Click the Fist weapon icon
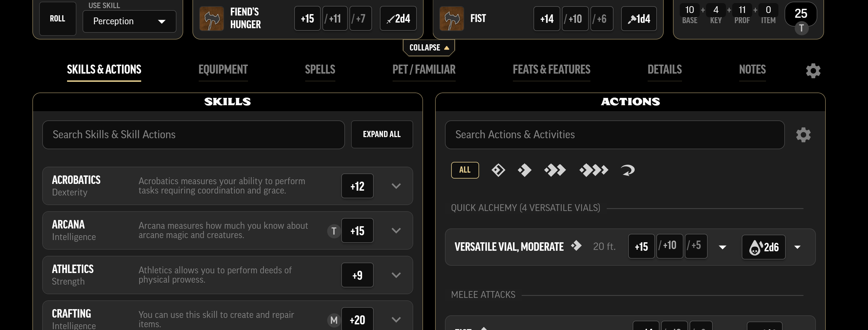The image size is (868, 330). click(x=451, y=19)
